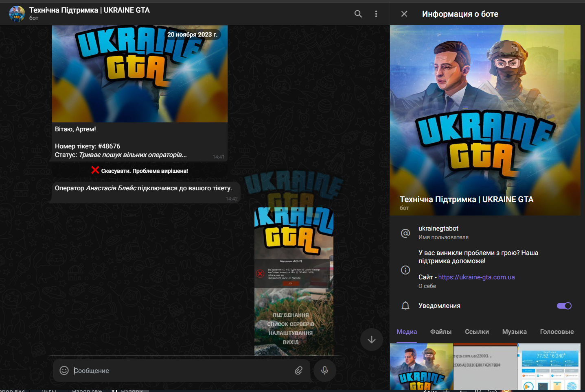Switch to the Музыка tab
The height and width of the screenshot is (392, 585).
pos(515,332)
